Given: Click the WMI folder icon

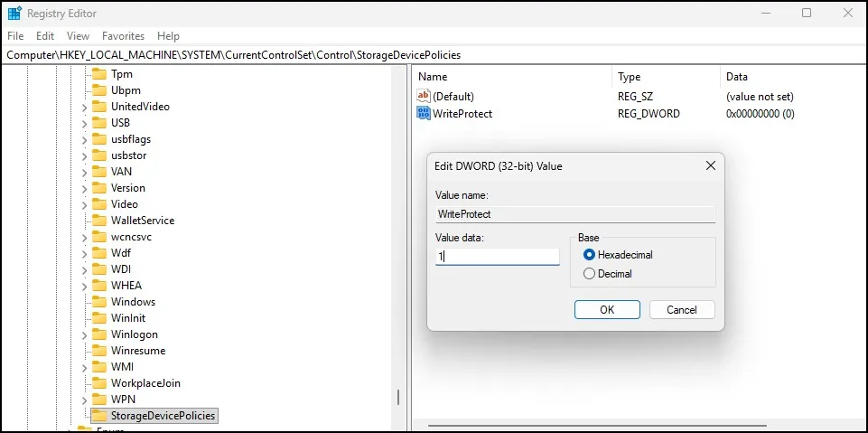Looking at the screenshot, I should click(99, 366).
